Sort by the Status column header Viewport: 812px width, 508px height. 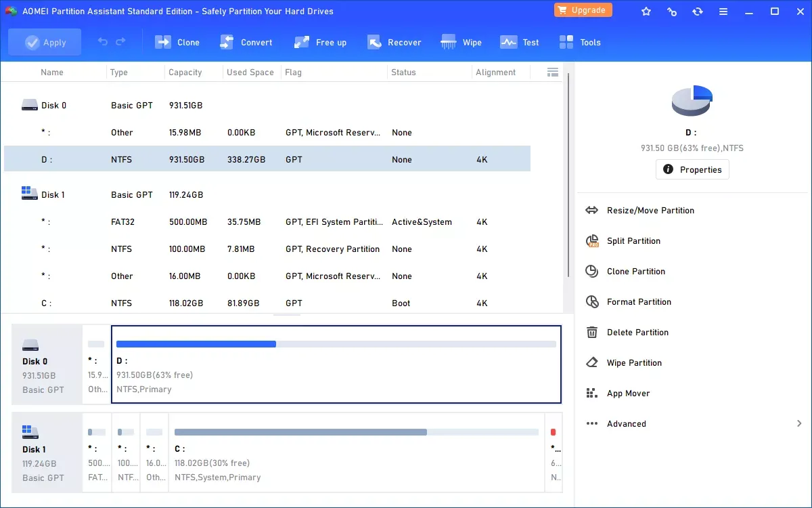403,72
